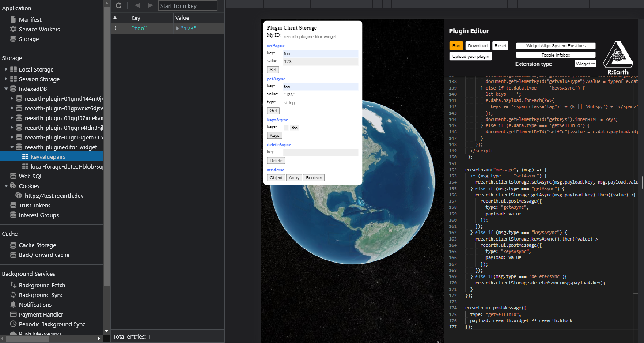644x343 pixels.
Task: Select reearth-plugin-01gr10gem715 database
Action: point(64,137)
